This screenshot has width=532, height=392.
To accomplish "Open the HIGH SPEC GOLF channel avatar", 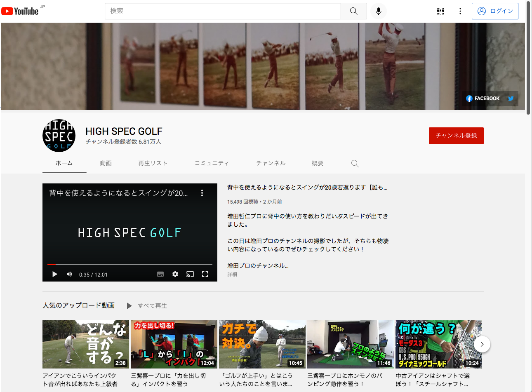I will [59, 136].
